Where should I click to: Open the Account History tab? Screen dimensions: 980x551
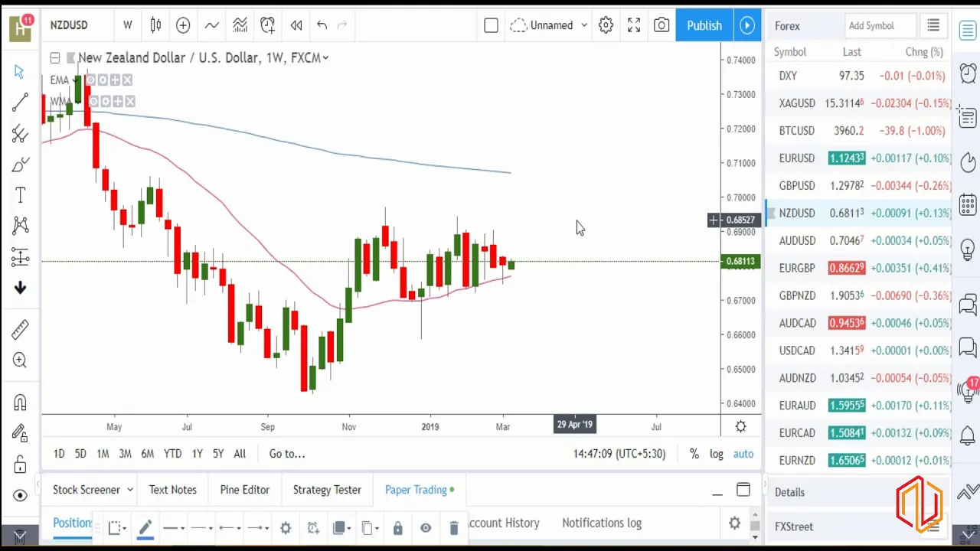pos(502,523)
